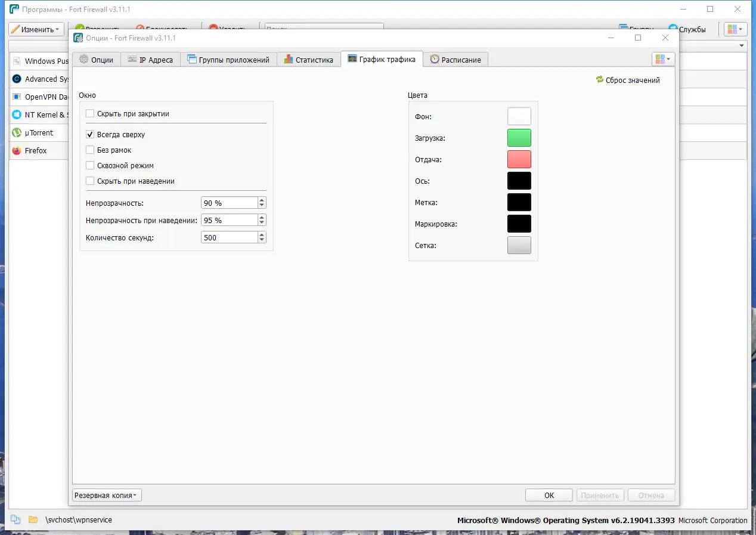Pick the gray Сетка color swatch
756x535 pixels.
(x=519, y=245)
